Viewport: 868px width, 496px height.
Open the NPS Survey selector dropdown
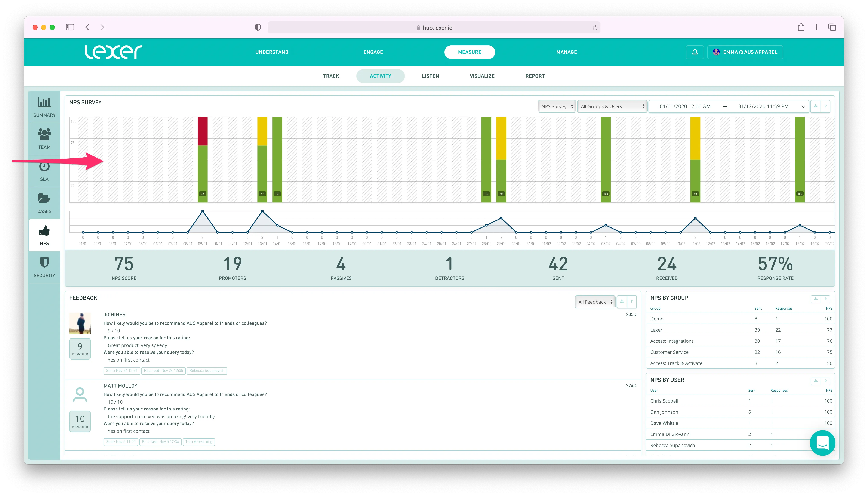pyautogui.click(x=557, y=106)
